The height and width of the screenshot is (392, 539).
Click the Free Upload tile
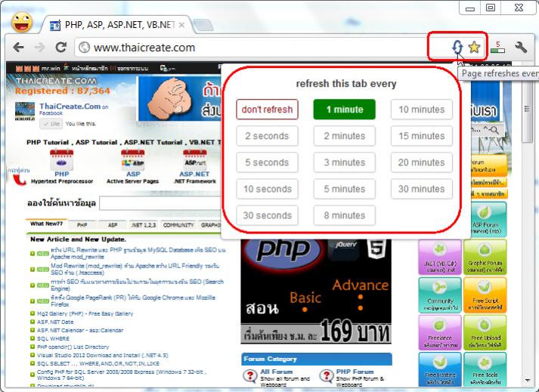coord(485,332)
